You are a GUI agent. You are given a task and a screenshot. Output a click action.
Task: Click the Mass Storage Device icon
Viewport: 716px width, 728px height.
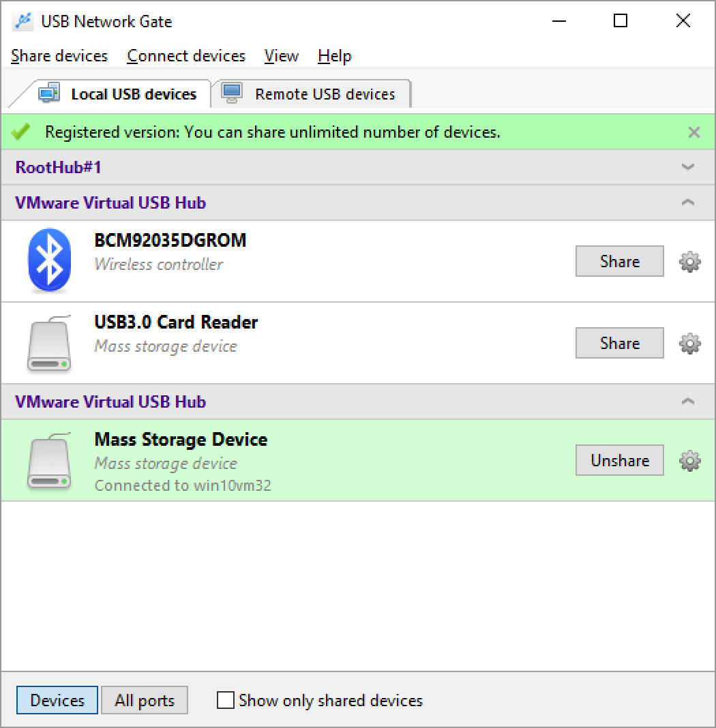pyautogui.click(x=49, y=460)
